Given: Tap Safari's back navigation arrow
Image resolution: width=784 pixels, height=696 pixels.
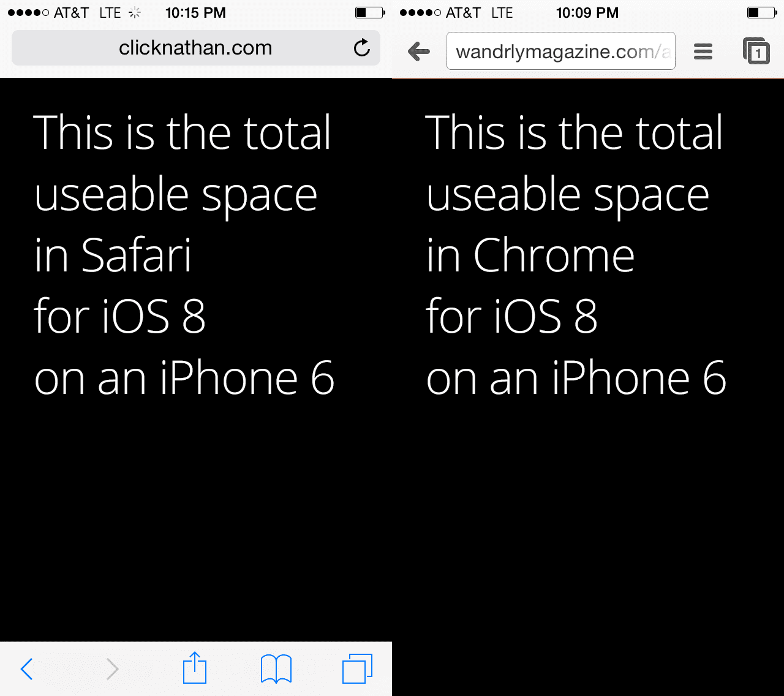Looking at the screenshot, I should (x=26, y=668).
